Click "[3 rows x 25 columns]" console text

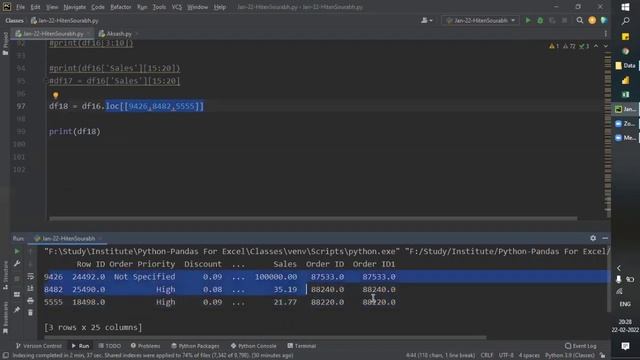click(93, 327)
